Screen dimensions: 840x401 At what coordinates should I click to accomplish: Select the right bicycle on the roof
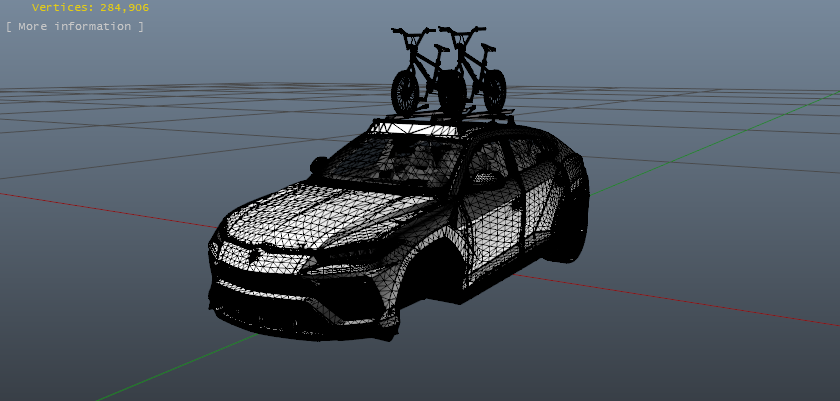pos(472,70)
